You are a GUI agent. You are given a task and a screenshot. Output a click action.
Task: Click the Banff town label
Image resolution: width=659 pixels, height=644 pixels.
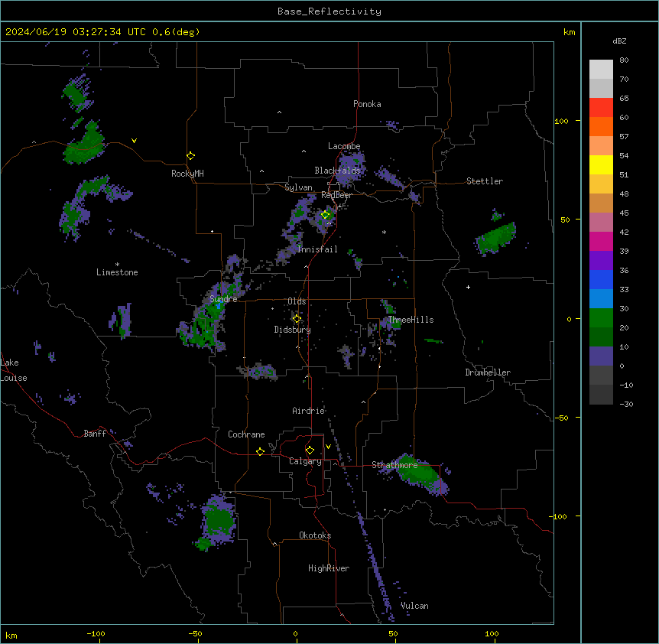click(x=95, y=434)
